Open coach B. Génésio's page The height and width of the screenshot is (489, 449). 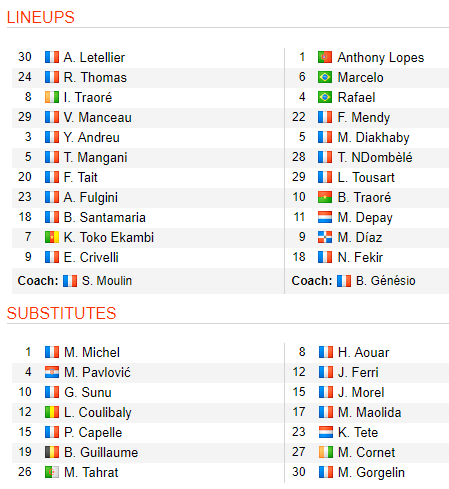(x=386, y=281)
